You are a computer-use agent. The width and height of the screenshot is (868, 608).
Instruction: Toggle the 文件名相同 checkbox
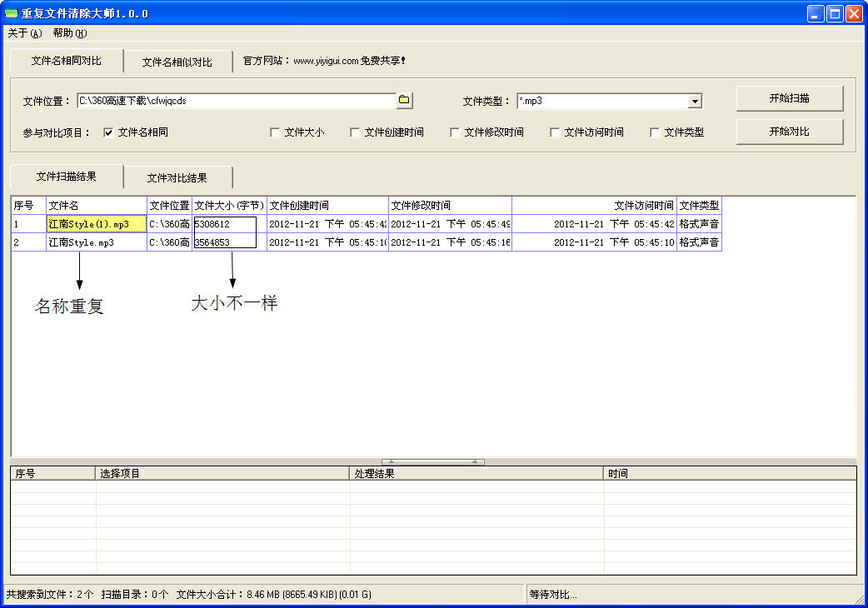tap(108, 132)
